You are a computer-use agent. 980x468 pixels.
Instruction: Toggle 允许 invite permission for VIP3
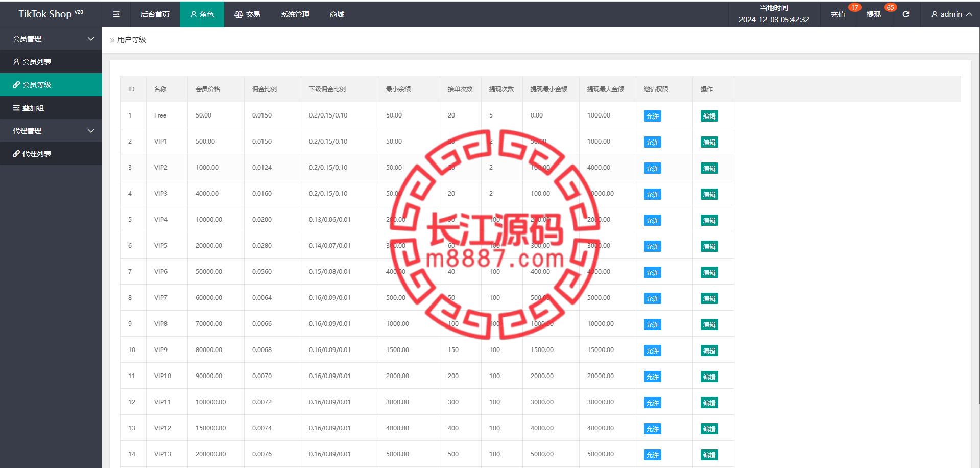[x=653, y=194]
